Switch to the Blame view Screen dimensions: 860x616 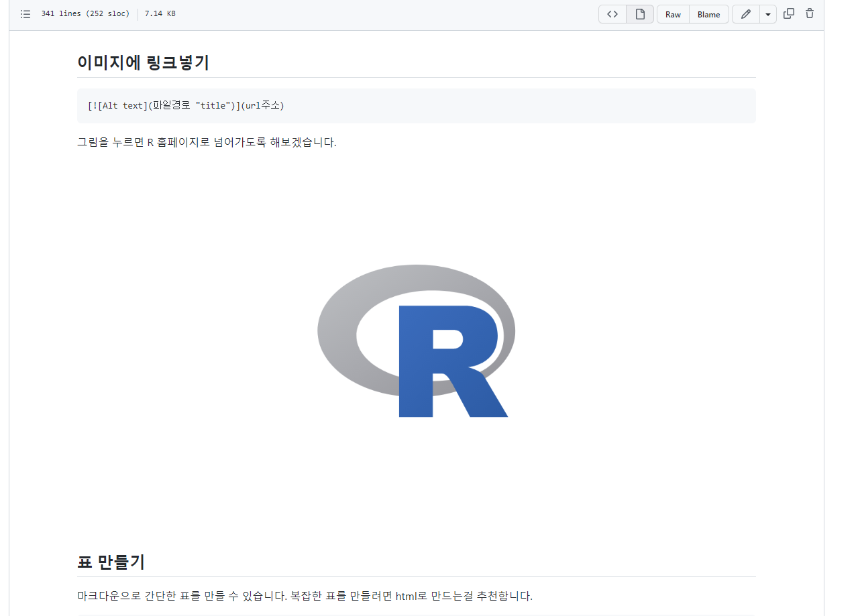tap(708, 13)
